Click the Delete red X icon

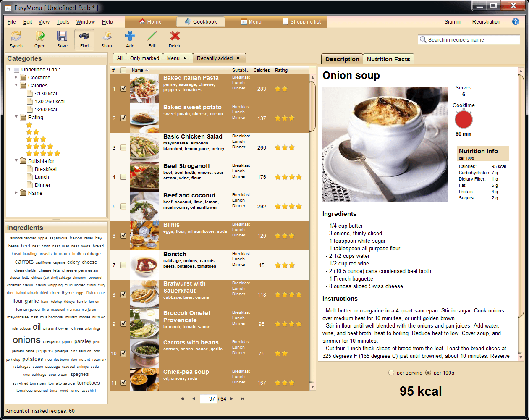[x=175, y=37]
